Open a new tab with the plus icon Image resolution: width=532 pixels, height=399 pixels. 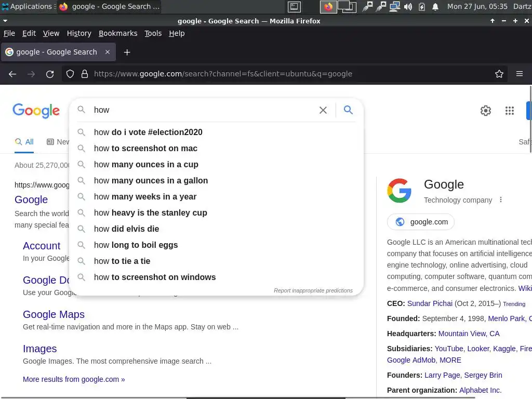(x=127, y=52)
